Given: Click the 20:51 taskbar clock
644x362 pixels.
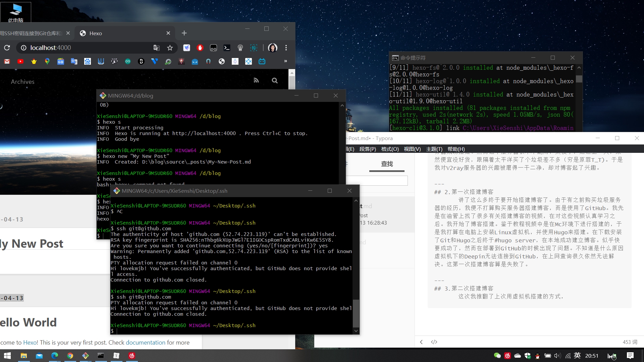Looking at the screenshot, I should point(592,356).
